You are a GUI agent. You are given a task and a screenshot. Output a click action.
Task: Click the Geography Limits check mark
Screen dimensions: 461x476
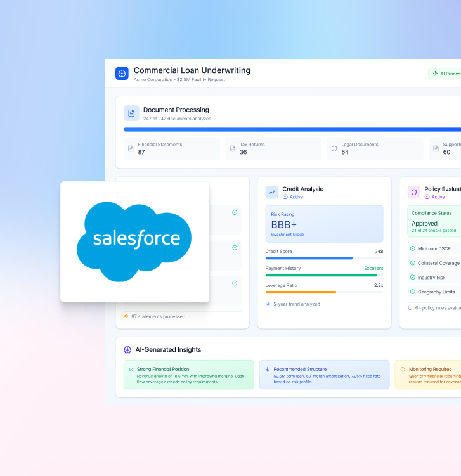(413, 292)
